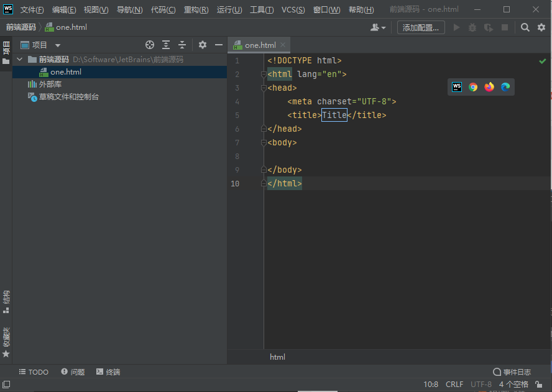This screenshot has height=392, width=552.
Task: Open in Chrome browser icon
Action: pos(473,87)
